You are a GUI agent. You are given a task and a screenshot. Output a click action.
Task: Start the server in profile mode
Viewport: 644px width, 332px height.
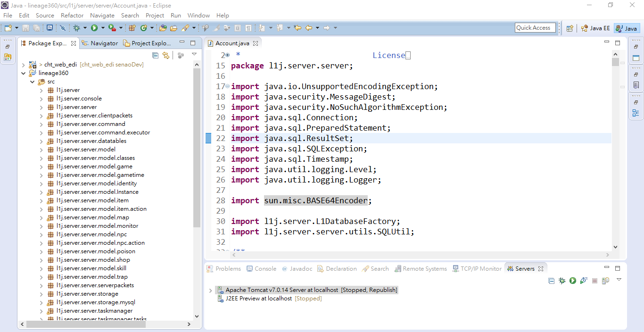pyautogui.click(x=584, y=281)
